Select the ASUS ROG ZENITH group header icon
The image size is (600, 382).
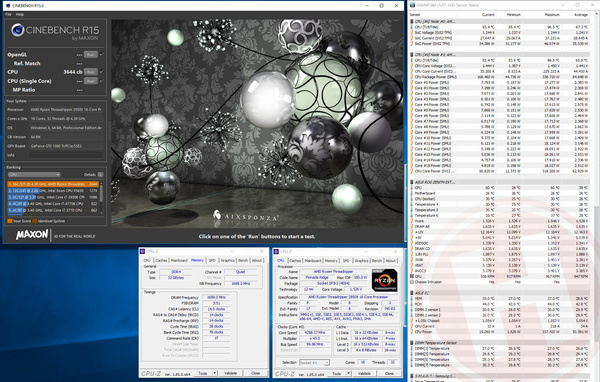coord(412,182)
